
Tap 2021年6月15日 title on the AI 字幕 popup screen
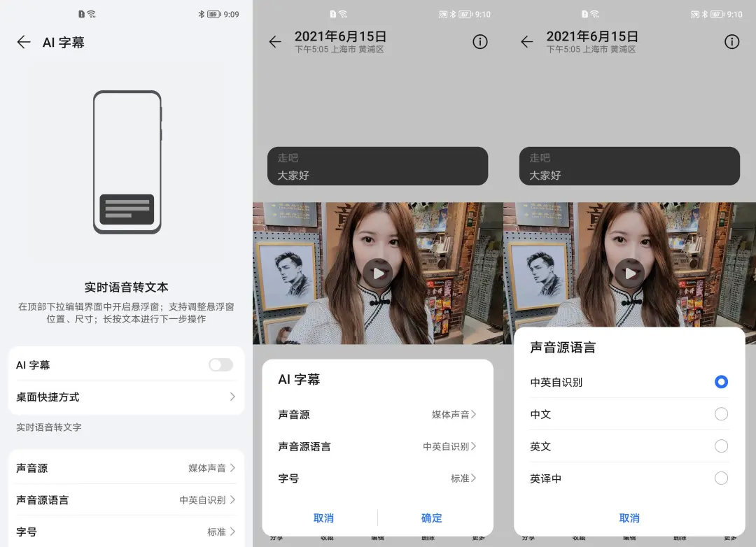(x=340, y=36)
